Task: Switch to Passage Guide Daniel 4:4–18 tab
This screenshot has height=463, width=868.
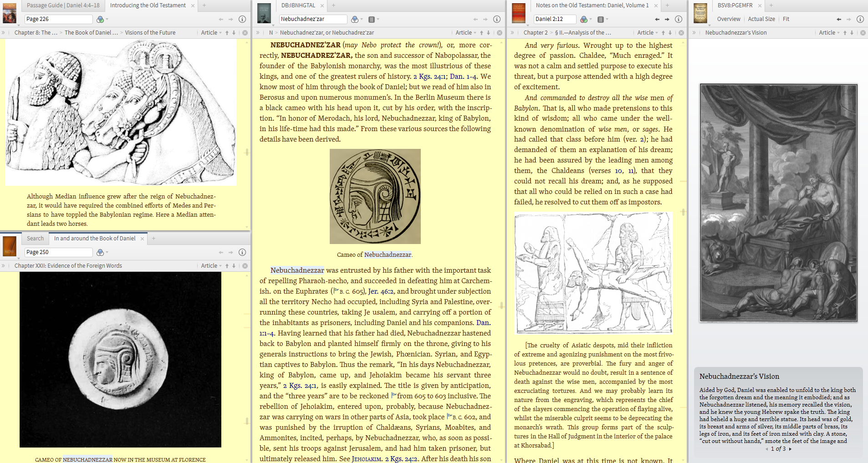Action: pos(63,5)
